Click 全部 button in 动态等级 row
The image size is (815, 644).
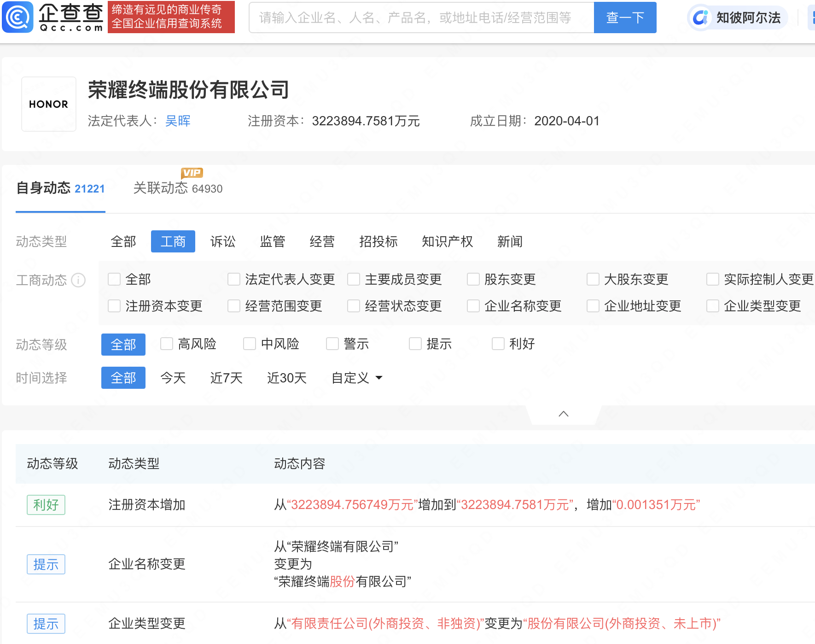(x=123, y=345)
